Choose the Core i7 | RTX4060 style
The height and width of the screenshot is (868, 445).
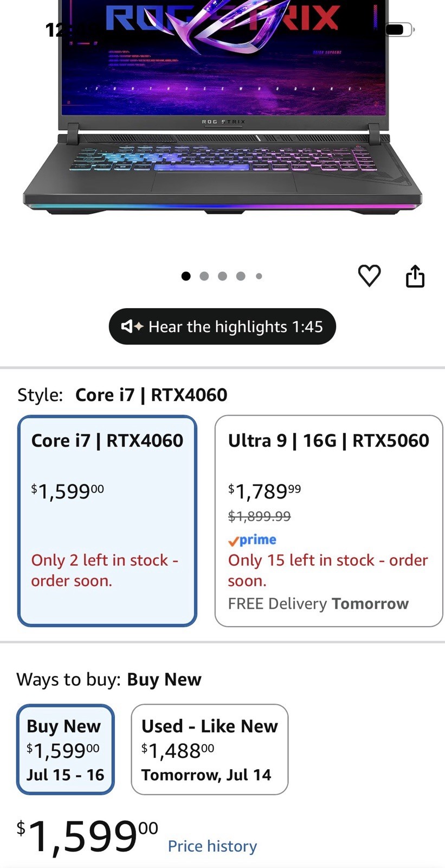(x=107, y=521)
